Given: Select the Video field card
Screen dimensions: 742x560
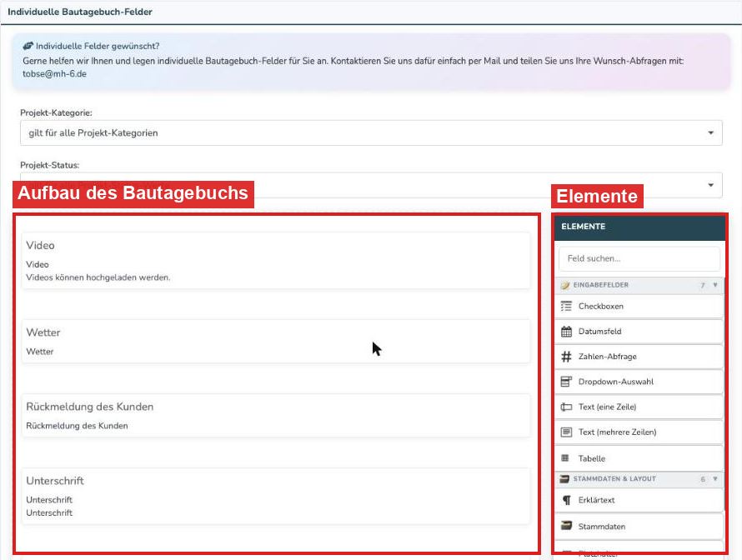Looking at the screenshot, I should click(x=276, y=261).
